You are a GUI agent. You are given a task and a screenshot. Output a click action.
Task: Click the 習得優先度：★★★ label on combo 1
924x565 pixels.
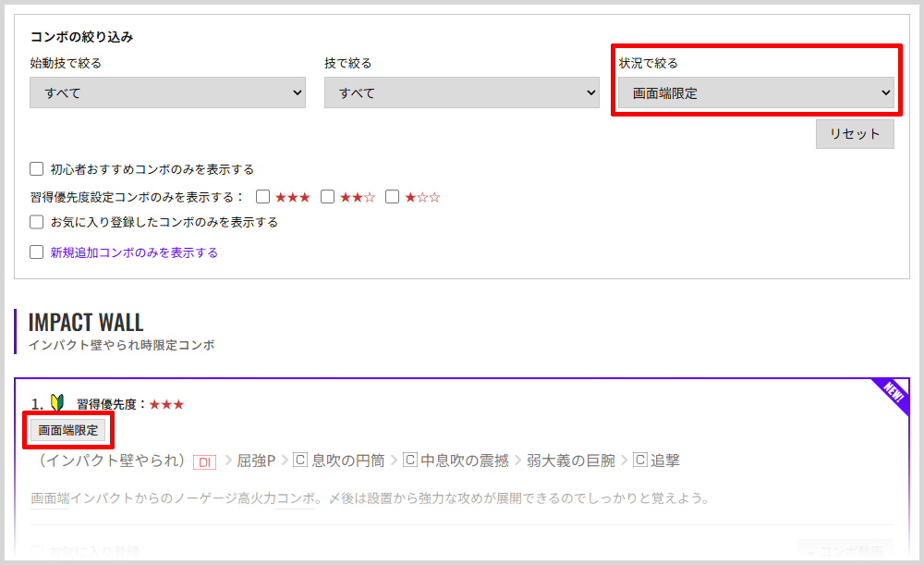(x=131, y=405)
